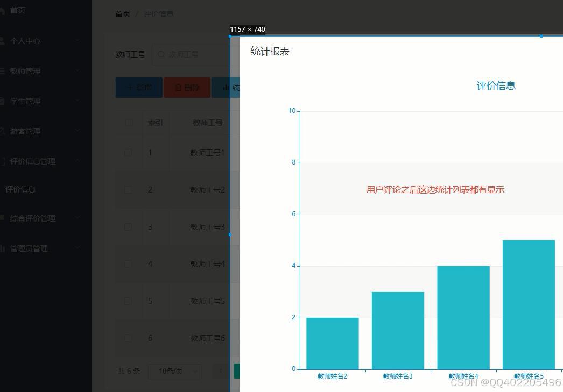Viewport: 563px width, 392px height.
Task: Click the red 删除 button
Action: 187,88
